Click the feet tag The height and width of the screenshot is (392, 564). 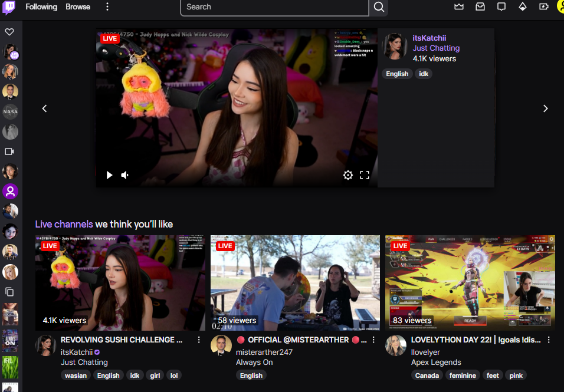tap(493, 375)
